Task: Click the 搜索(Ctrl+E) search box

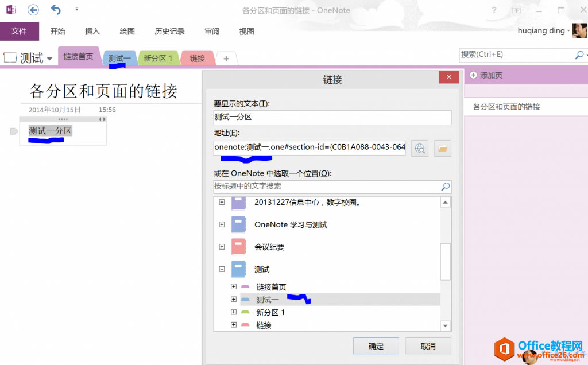Action: tap(516, 55)
